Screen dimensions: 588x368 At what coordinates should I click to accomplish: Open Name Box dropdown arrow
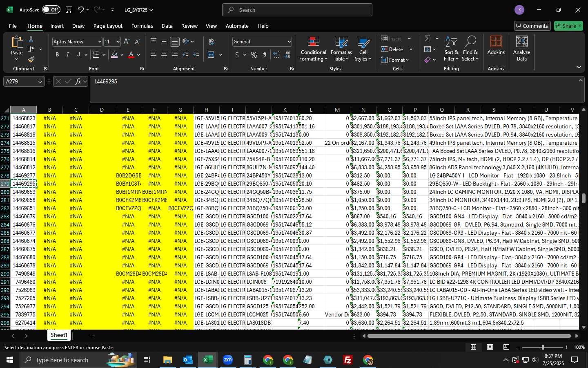tap(40, 82)
